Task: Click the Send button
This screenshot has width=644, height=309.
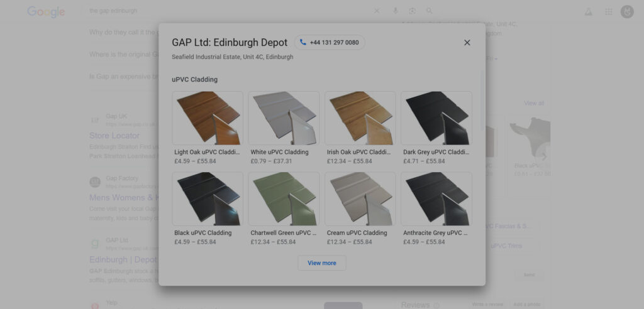Action: [x=530, y=274]
